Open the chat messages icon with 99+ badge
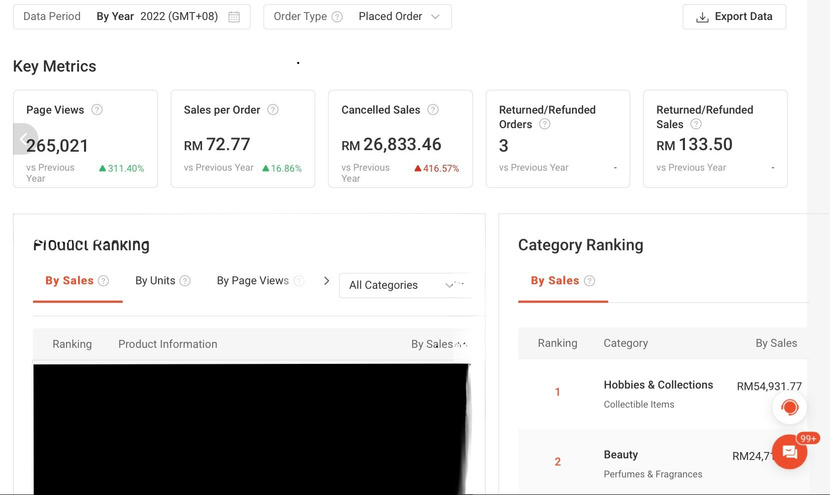The width and height of the screenshot is (830, 495). click(x=789, y=453)
